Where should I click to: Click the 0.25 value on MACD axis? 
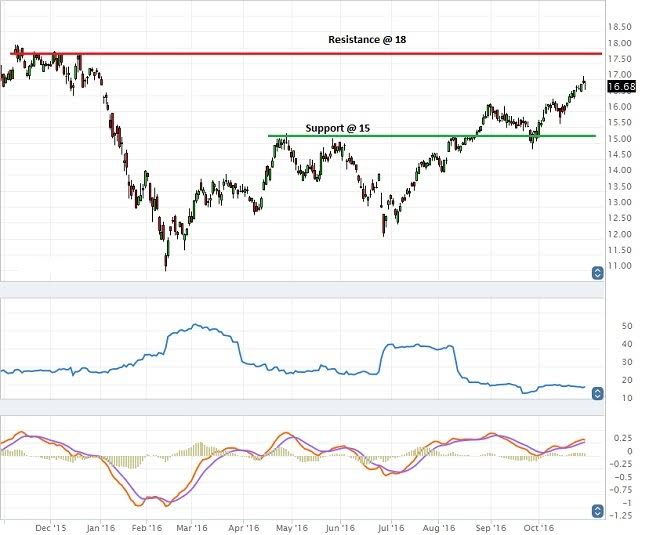click(623, 438)
